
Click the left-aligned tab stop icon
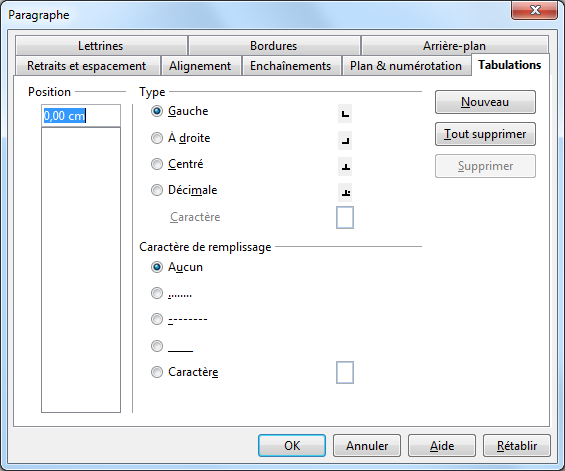click(x=345, y=114)
